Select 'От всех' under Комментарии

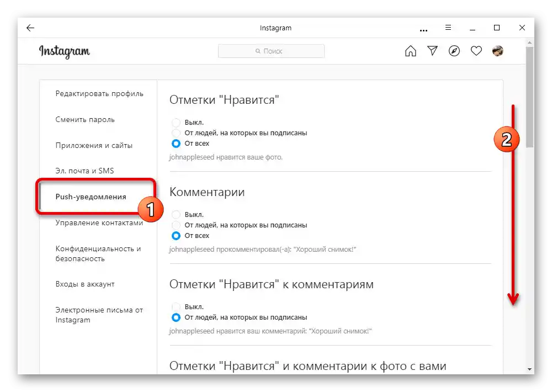point(176,236)
